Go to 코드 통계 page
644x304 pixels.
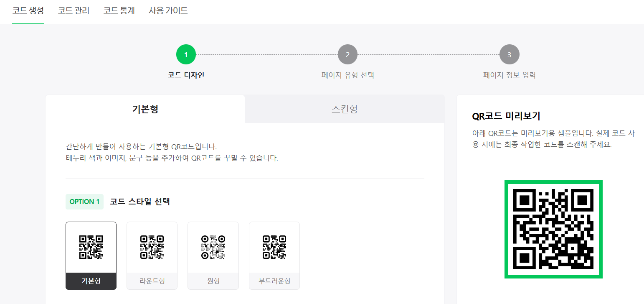tap(119, 11)
